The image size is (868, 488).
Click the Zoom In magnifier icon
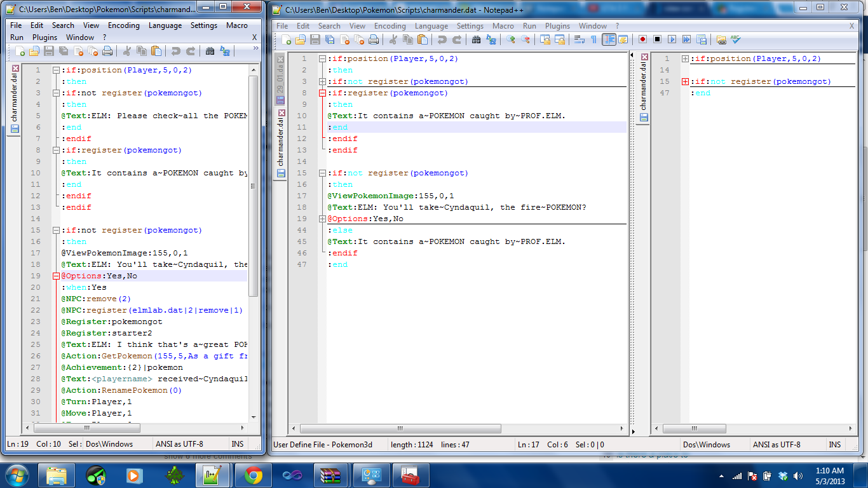[x=511, y=39]
